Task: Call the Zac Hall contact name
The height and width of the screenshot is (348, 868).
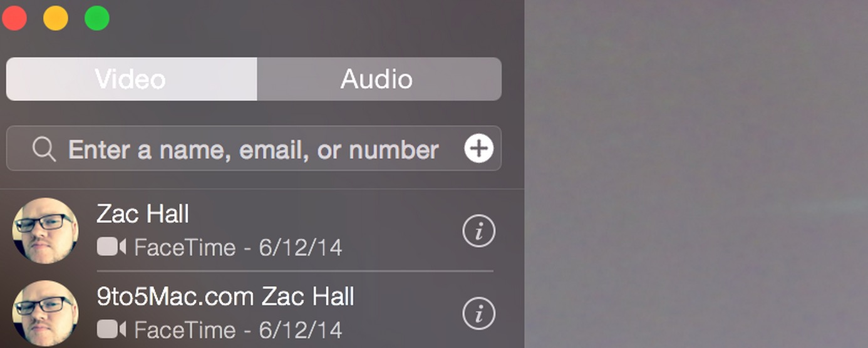Action: tap(143, 214)
